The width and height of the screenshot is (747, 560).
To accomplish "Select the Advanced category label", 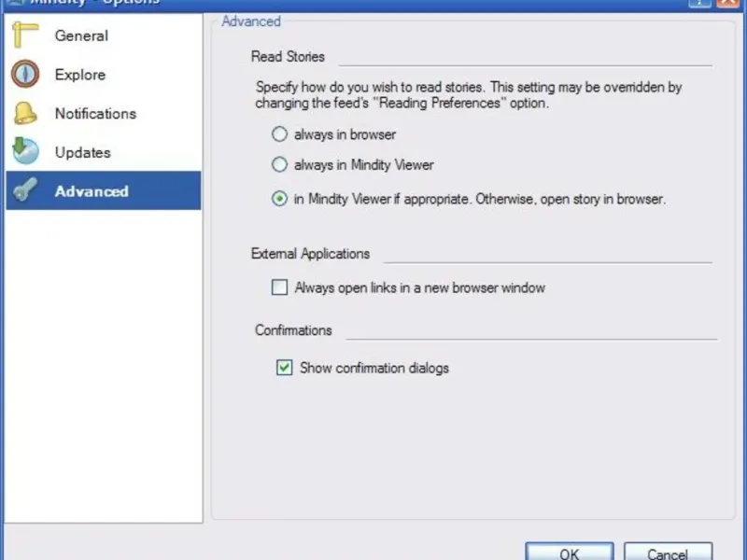I will point(92,191).
